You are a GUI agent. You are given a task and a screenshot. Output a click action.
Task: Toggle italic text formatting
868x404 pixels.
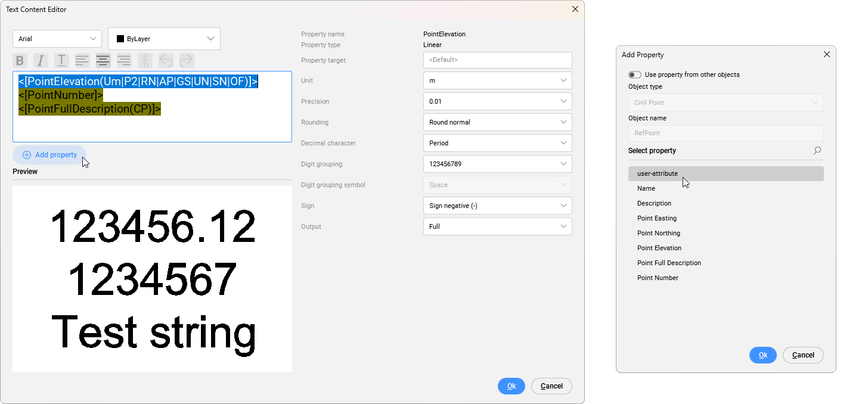[41, 61]
